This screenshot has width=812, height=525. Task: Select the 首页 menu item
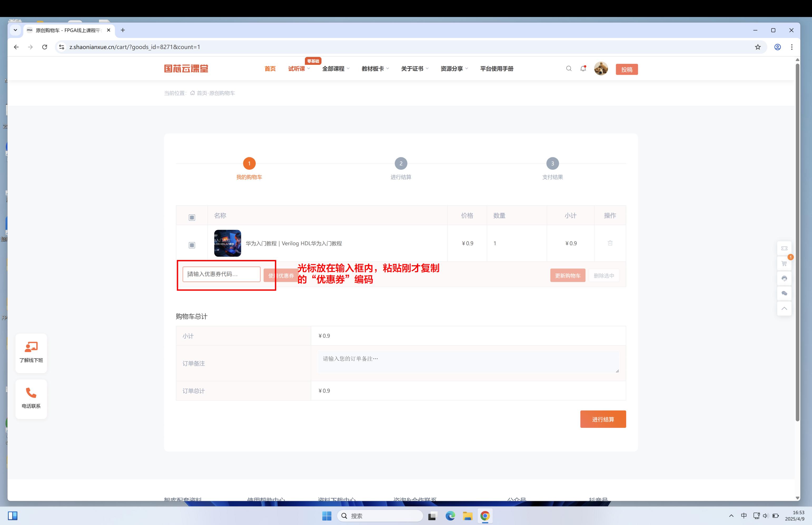(270, 68)
